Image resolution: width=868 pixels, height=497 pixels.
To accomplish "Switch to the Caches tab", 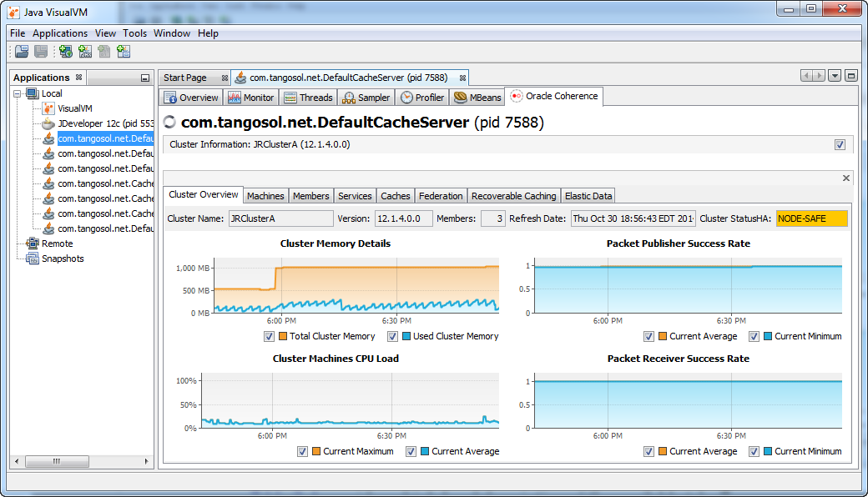I will [x=396, y=196].
